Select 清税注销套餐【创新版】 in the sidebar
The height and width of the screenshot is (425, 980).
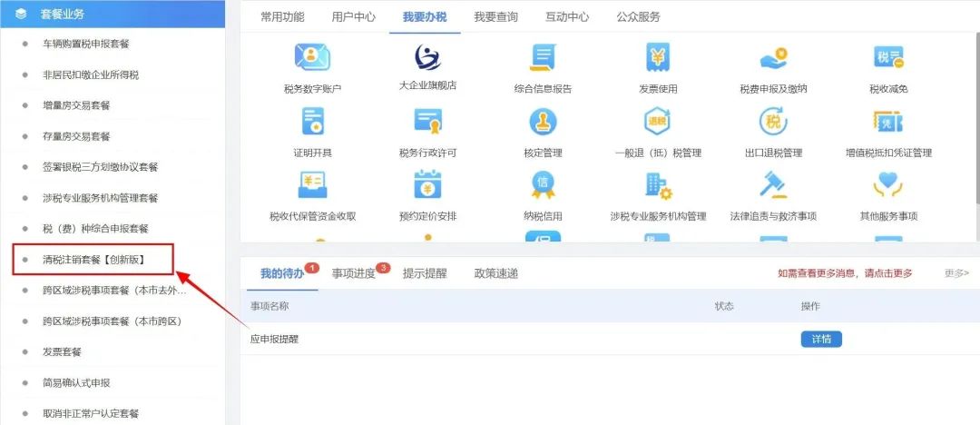(93, 260)
